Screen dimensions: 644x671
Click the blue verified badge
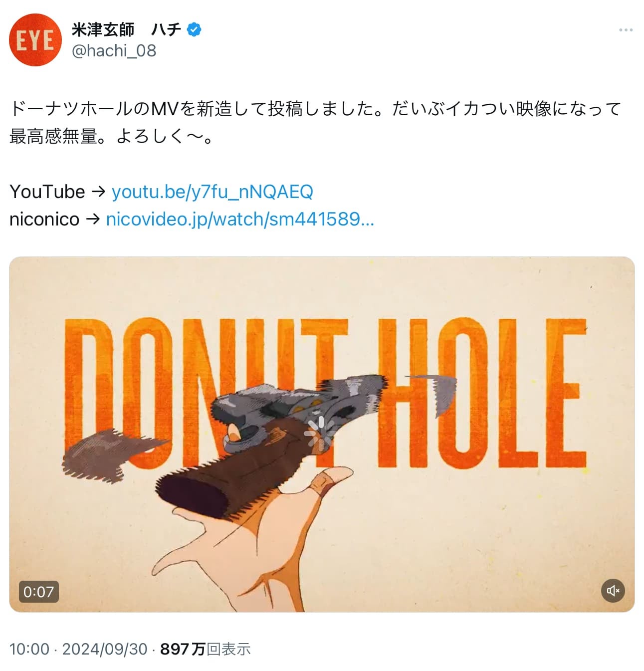[x=194, y=30]
